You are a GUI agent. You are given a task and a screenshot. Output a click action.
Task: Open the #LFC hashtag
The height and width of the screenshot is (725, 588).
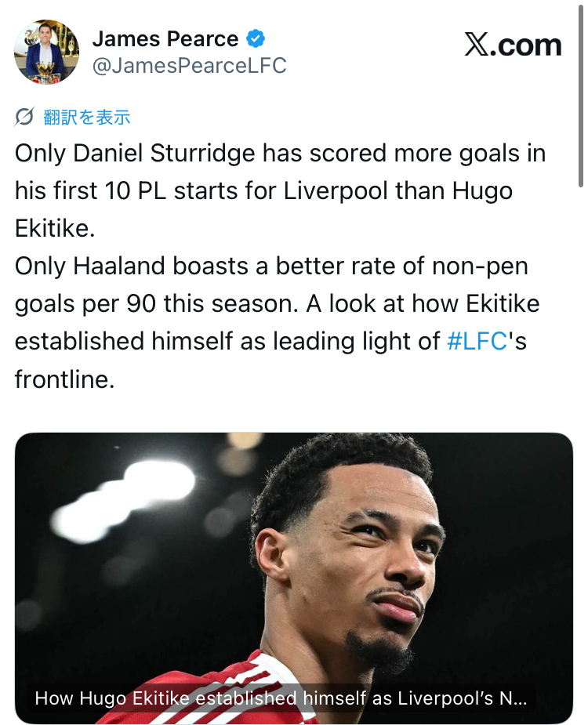coord(477,341)
